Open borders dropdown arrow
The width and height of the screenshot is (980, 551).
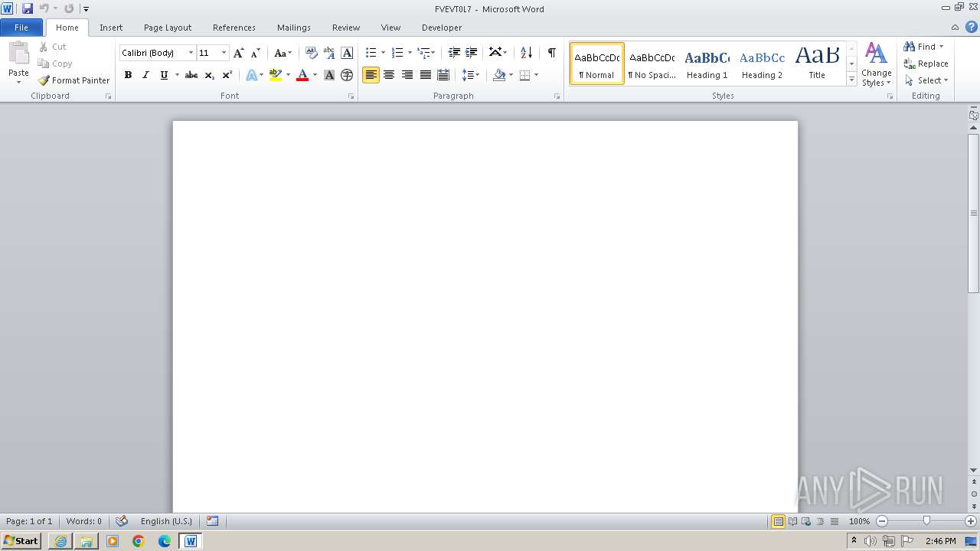536,75
